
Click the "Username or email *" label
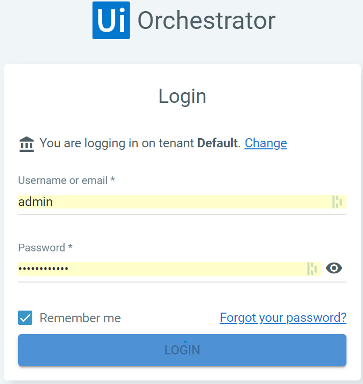[x=66, y=180]
